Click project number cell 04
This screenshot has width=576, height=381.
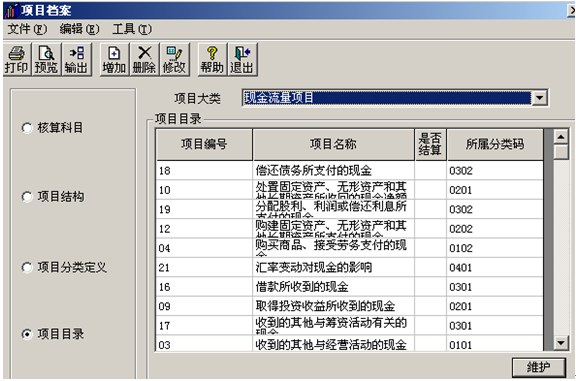pyautogui.click(x=204, y=248)
